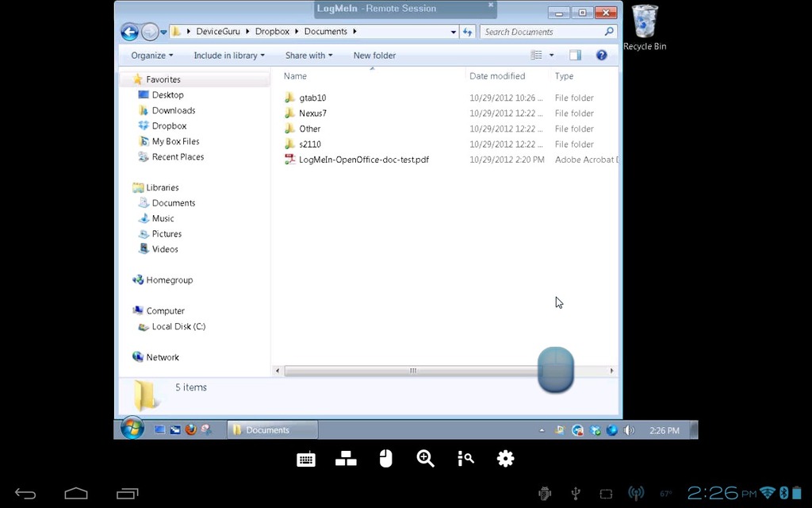The image size is (812, 508).
Task: Click the Explorer Back arrow button
Action: [130, 32]
